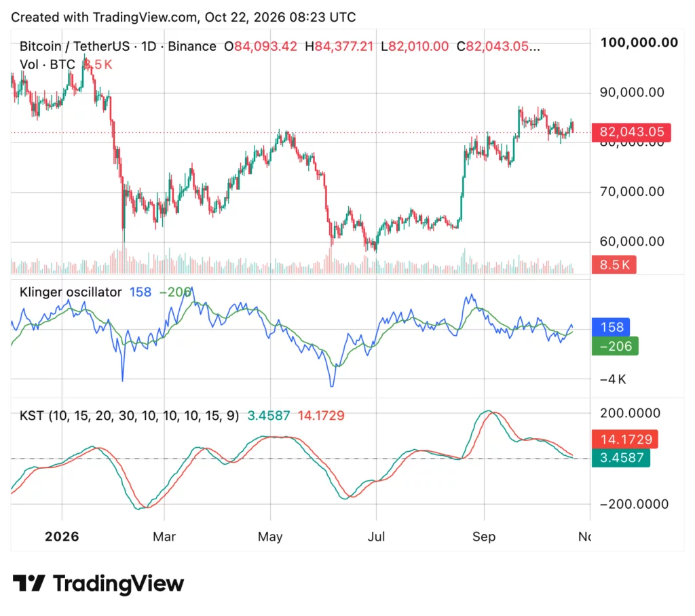Screen dimensions: 695x616
Task: Click the Jul label on time axis
Action: coord(376,537)
